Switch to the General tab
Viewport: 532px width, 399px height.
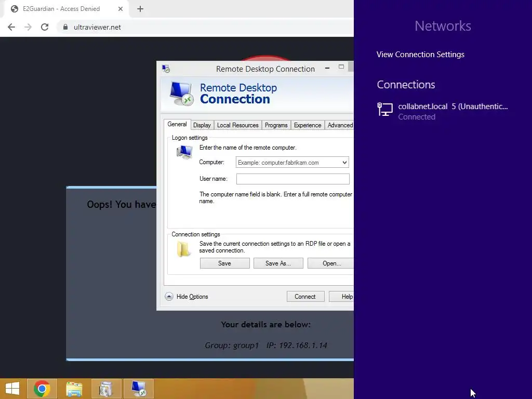point(177,124)
